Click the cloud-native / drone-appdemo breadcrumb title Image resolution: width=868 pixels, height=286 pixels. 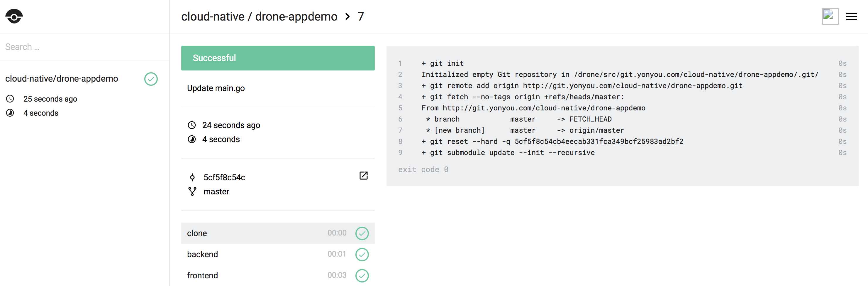(259, 16)
